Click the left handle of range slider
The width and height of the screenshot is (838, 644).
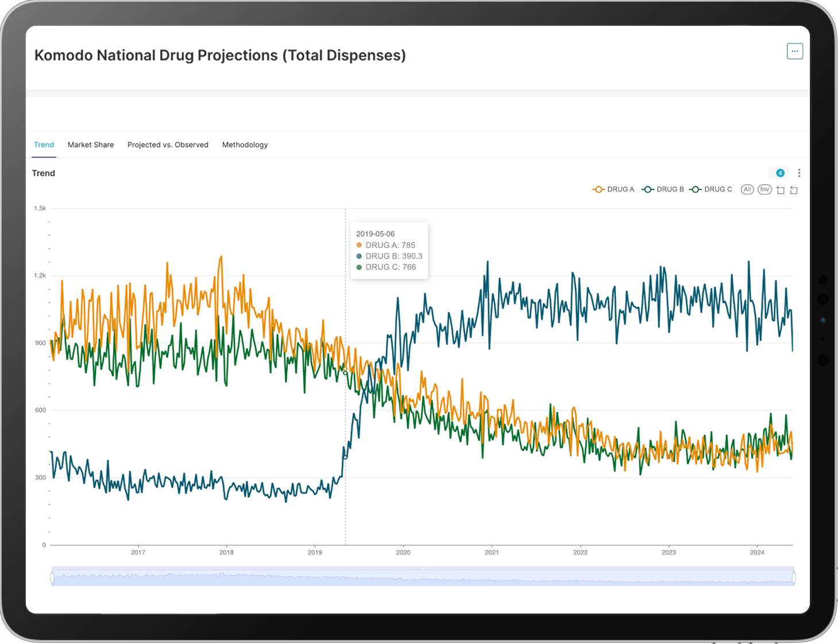pyautogui.click(x=52, y=577)
